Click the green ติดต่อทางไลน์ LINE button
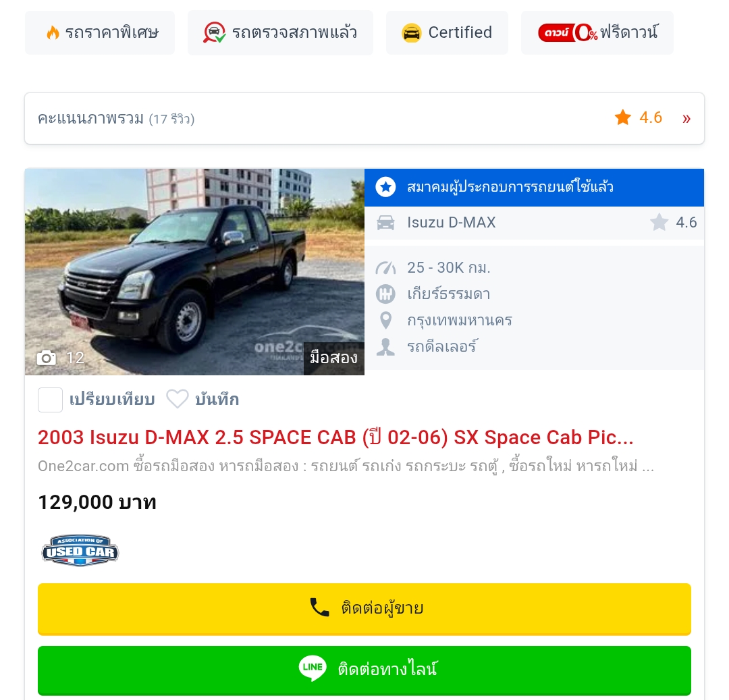Screen dimensions: 729x700 (x=364, y=670)
